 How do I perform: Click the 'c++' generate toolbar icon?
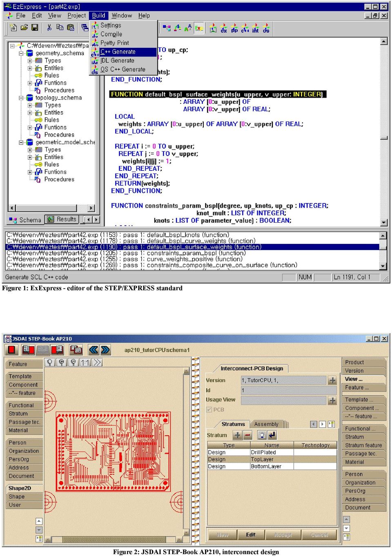(245, 28)
